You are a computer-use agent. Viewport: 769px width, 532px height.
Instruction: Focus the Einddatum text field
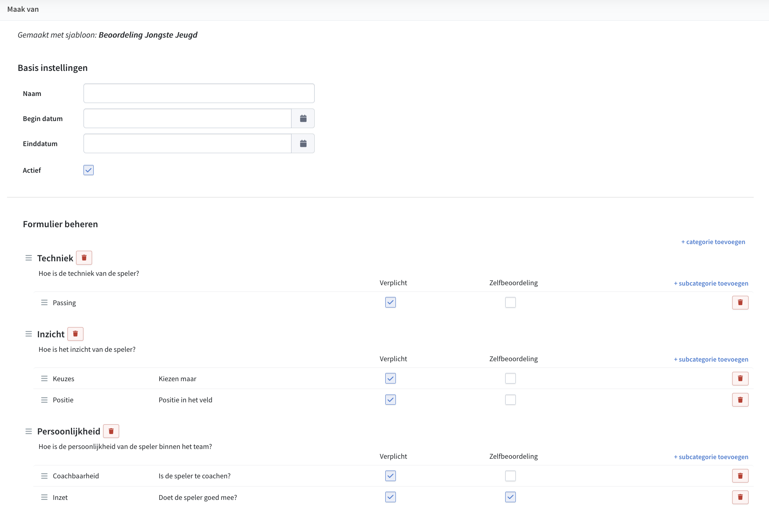coord(187,143)
